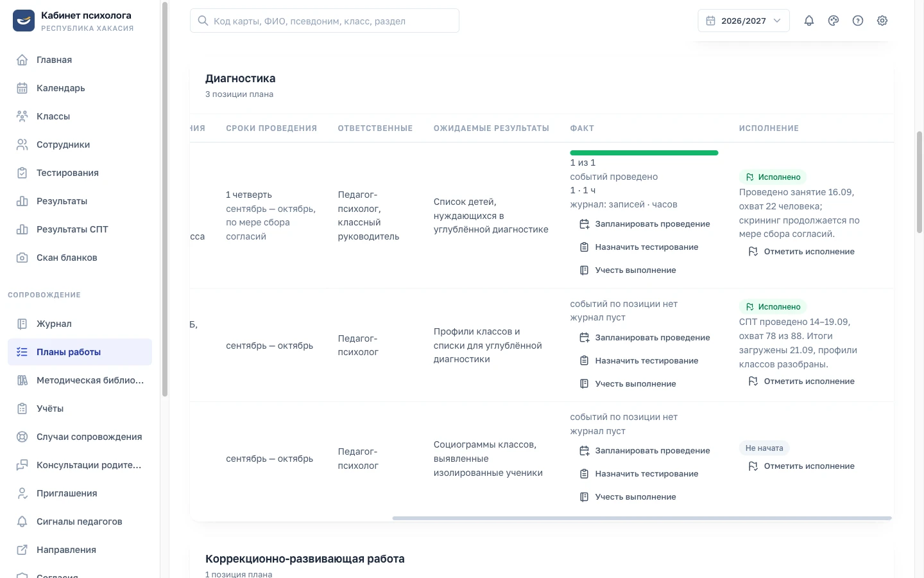Screen dimensions: 924x578
Task: Open Классы section
Action: (x=80, y=116)
